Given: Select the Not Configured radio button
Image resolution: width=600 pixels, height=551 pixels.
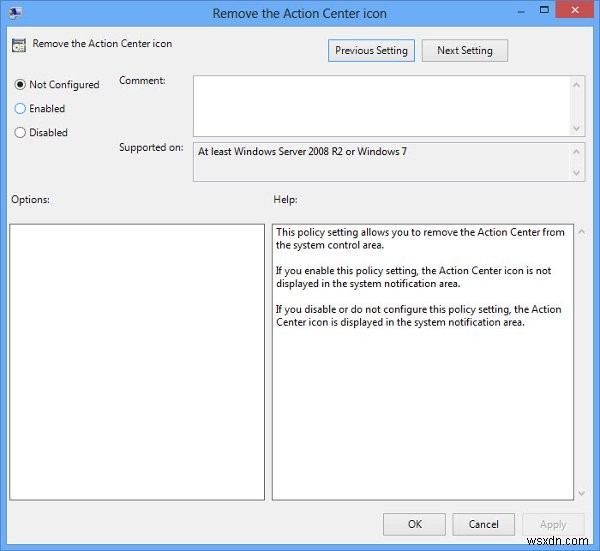Looking at the screenshot, I should [20, 84].
